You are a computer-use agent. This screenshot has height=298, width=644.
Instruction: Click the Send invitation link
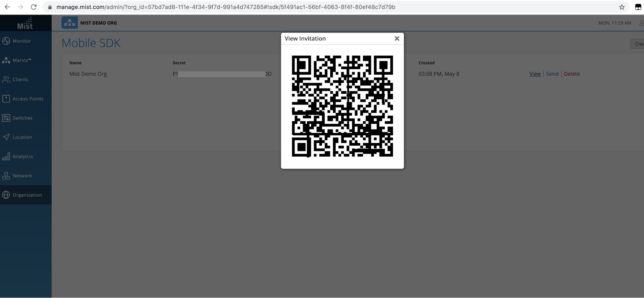[x=552, y=74]
